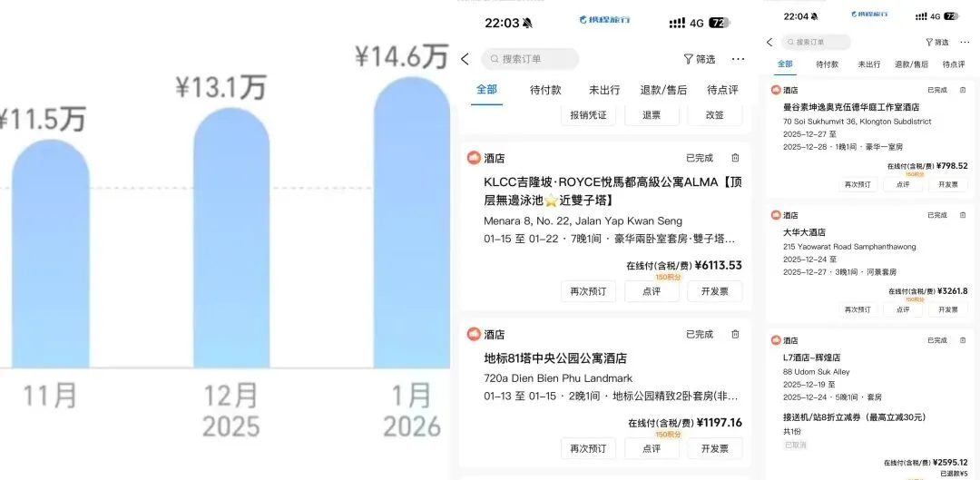Delete the 大华大酒店 order via trash icon
Screen dimensions: 980x480
coord(963,215)
